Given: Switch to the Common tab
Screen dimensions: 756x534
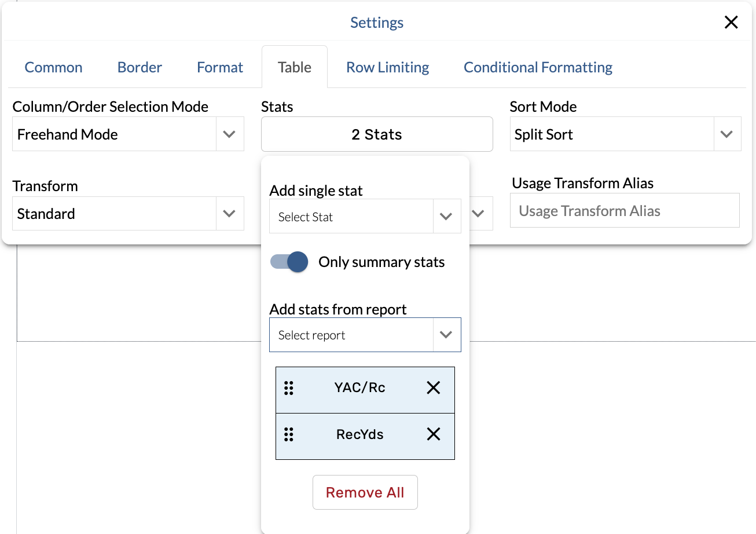Looking at the screenshot, I should click(x=53, y=67).
